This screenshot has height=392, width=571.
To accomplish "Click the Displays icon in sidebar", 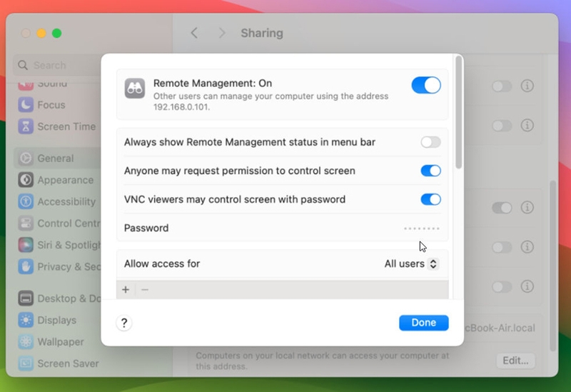I will click(x=26, y=320).
